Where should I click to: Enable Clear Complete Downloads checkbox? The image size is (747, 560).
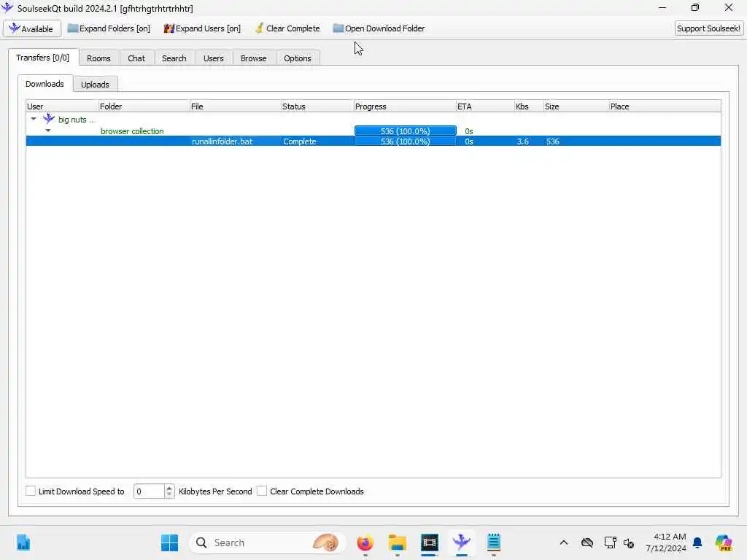pyautogui.click(x=262, y=491)
